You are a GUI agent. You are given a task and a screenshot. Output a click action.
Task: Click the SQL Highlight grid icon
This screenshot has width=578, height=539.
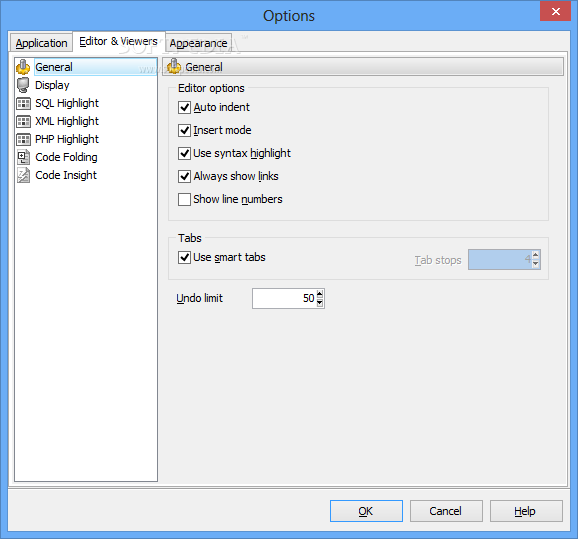pos(23,103)
